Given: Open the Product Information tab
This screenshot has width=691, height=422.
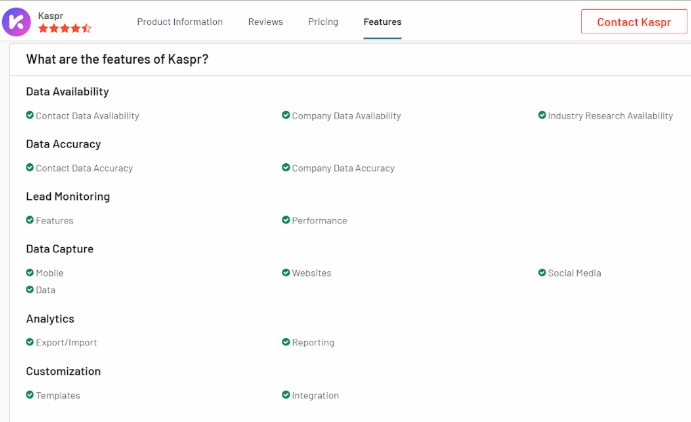Looking at the screenshot, I should [x=180, y=21].
